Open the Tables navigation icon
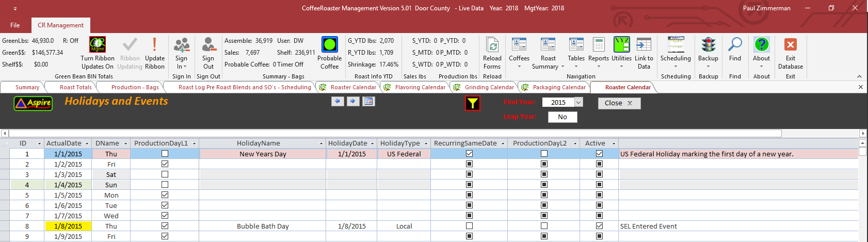The height and width of the screenshot is (242, 868). click(576, 44)
